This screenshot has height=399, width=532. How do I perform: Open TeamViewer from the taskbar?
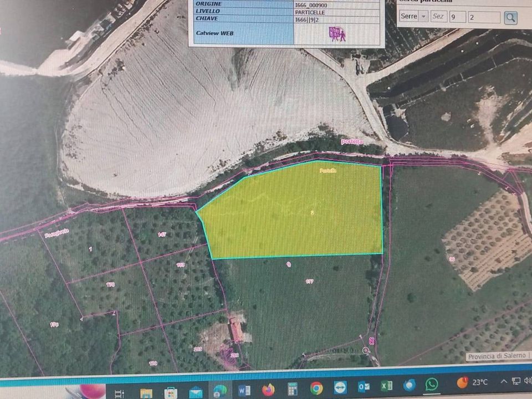point(340,387)
